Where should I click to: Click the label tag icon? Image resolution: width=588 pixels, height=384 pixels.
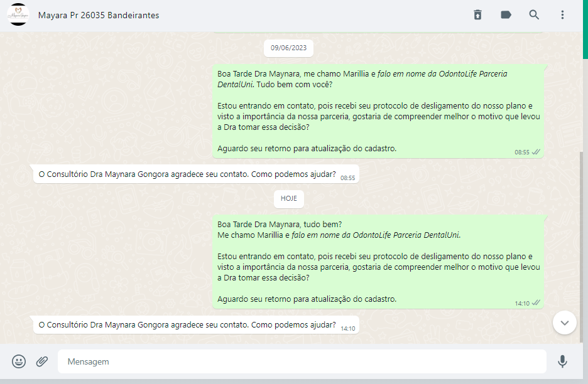(x=506, y=15)
